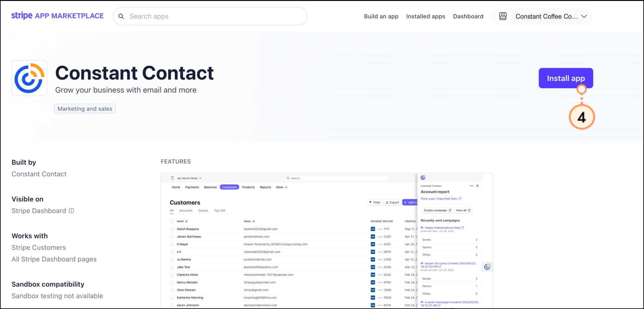Click the Stripe Dashboard info icon

[x=71, y=211]
